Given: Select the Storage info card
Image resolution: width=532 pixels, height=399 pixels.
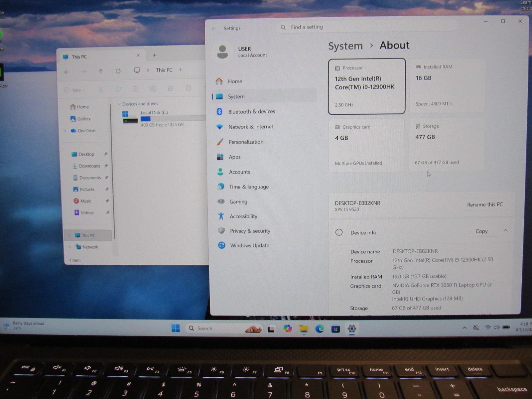Looking at the screenshot, I should (446, 144).
